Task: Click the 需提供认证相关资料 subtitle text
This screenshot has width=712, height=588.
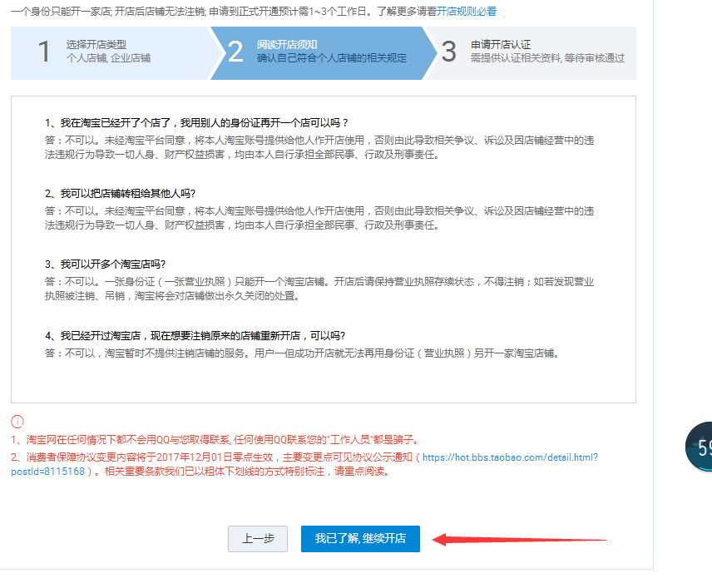Action: click(547, 58)
